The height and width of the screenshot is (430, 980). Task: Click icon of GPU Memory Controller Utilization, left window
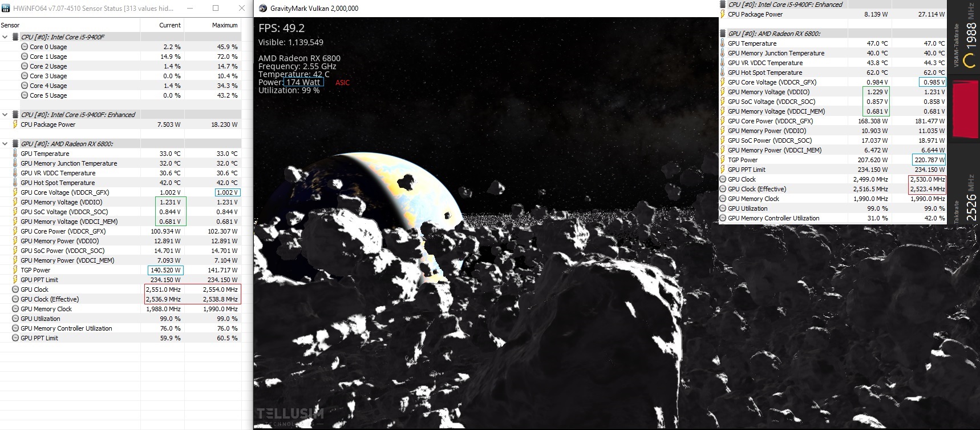point(15,328)
